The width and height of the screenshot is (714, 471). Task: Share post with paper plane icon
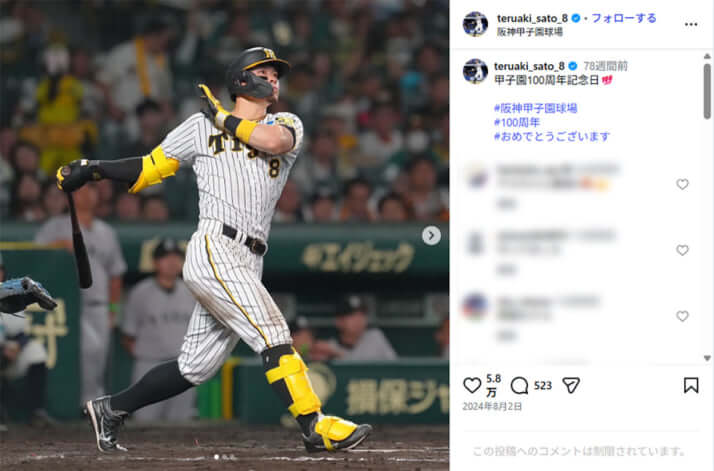coord(571,385)
